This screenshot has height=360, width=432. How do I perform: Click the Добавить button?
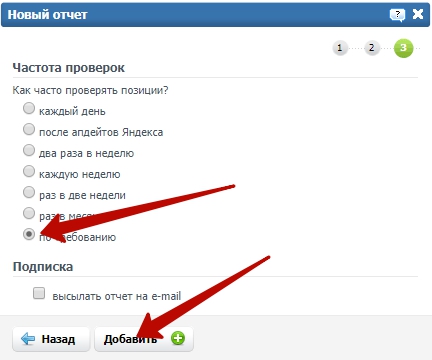pos(144,339)
